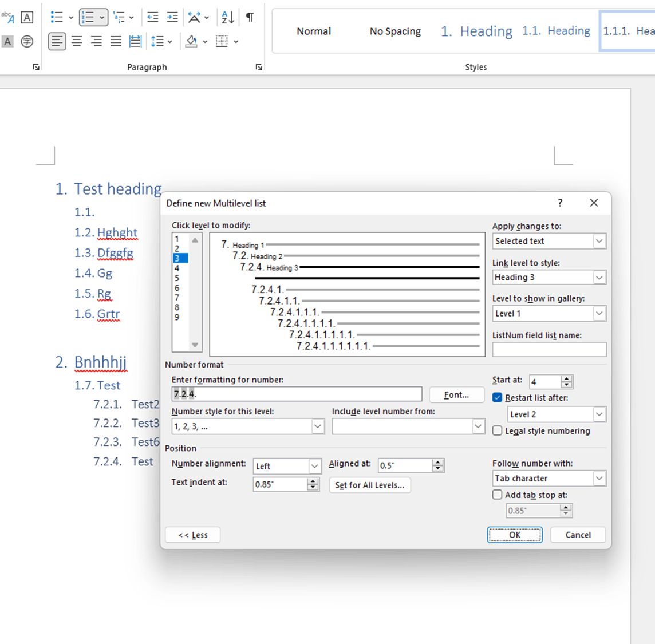Justify the paragraph text
This screenshot has height=644, width=655.
116,41
